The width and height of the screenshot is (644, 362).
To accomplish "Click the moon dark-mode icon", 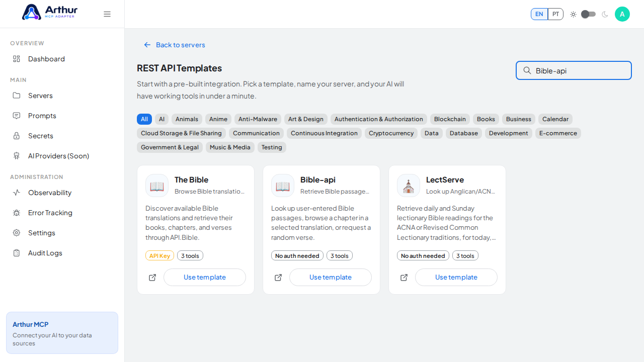I will 605,14.
